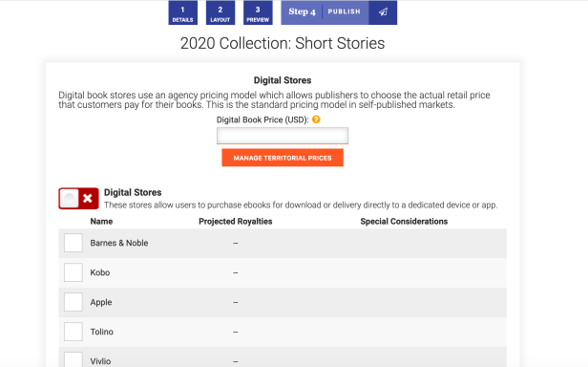Click the Vivlio store name
This screenshot has width=588, height=367.
coord(100,361)
